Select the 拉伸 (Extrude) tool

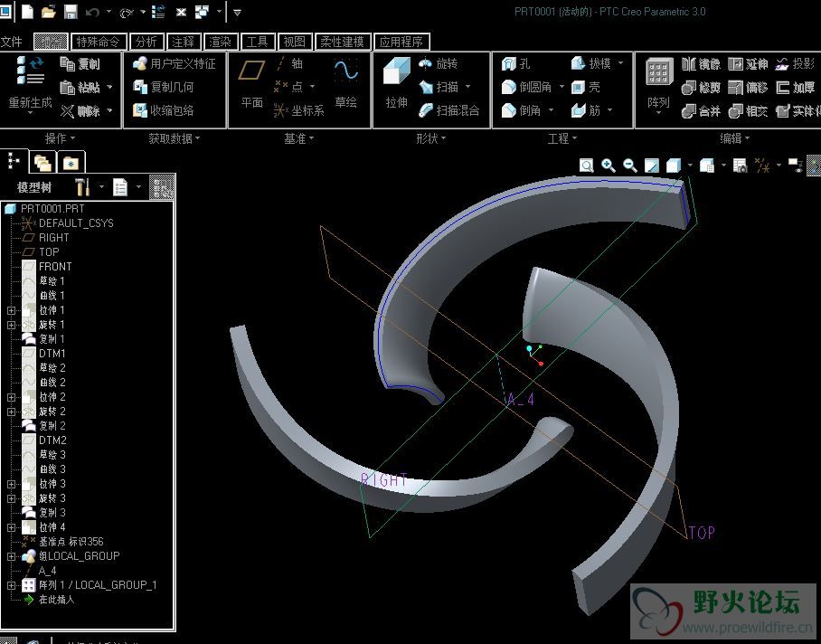(396, 82)
